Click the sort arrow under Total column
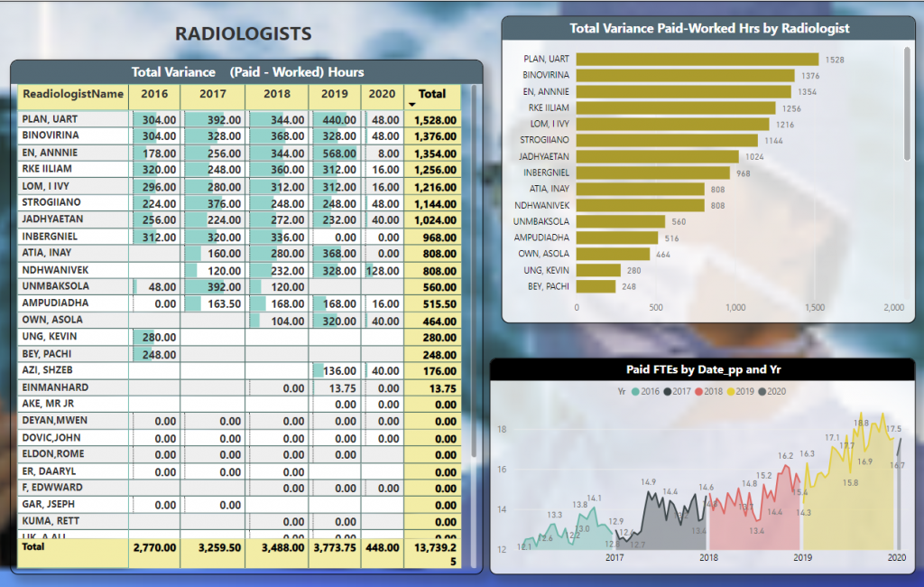The width and height of the screenshot is (924, 587). tap(412, 105)
